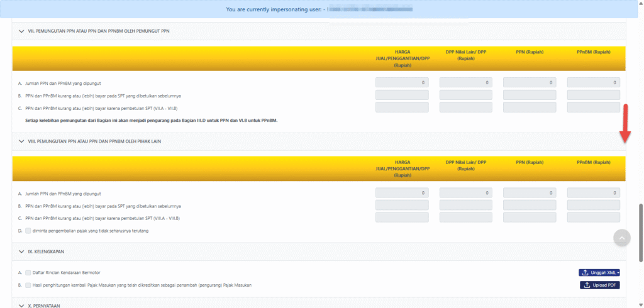Collapse the IX. Kelengkapan section
Screen dimensions: 644x308
(21, 251)
